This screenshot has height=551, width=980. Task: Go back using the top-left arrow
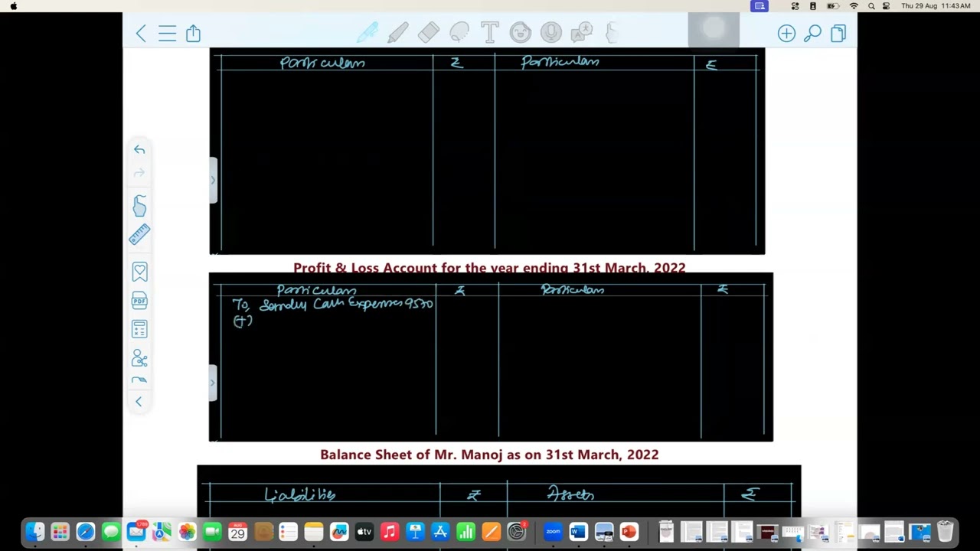pos(141,33)
